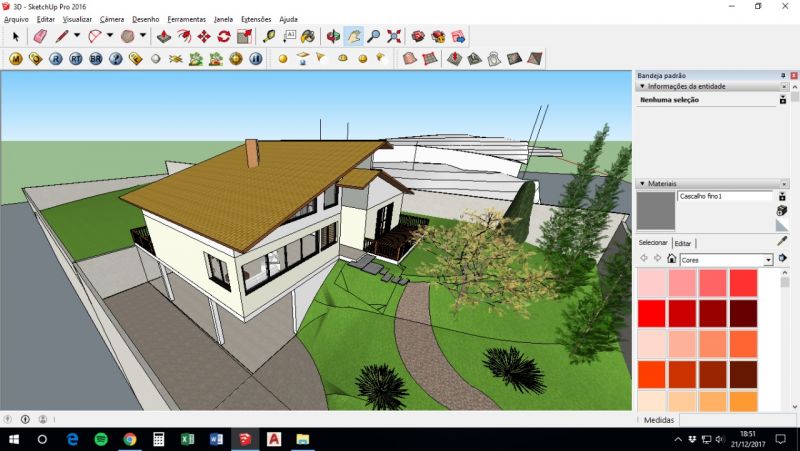The width and height of the screenshot is (800, 451).
Task: Click the Cascalho fino1 material name field
Action: [724, 197]
